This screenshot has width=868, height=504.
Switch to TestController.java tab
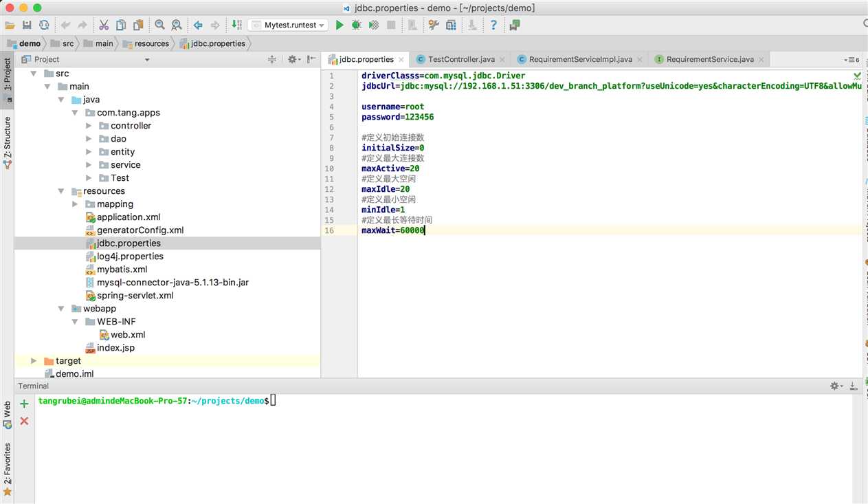[x=460, y=60]
